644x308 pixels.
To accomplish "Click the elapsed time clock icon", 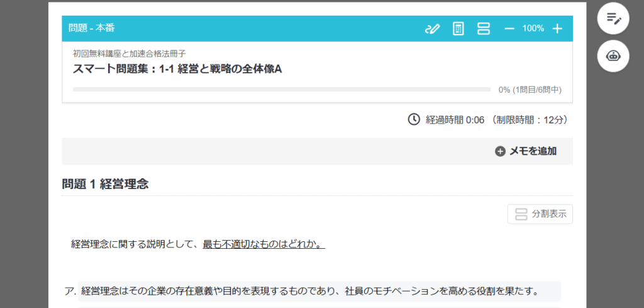I will [x=414, y=120].
